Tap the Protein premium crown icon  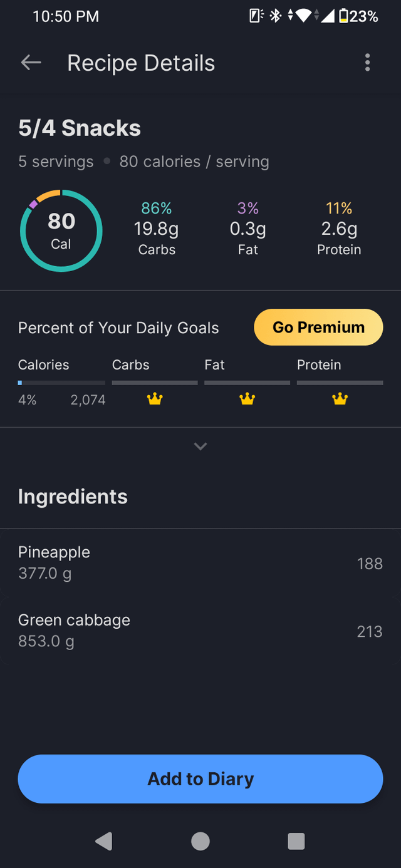340,399
